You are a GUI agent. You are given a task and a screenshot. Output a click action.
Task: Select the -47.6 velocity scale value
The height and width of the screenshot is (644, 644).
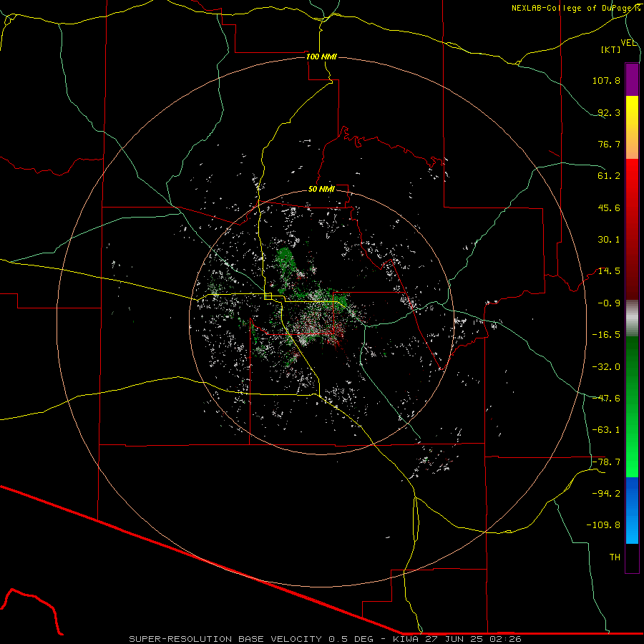click(x=606, y=399)
